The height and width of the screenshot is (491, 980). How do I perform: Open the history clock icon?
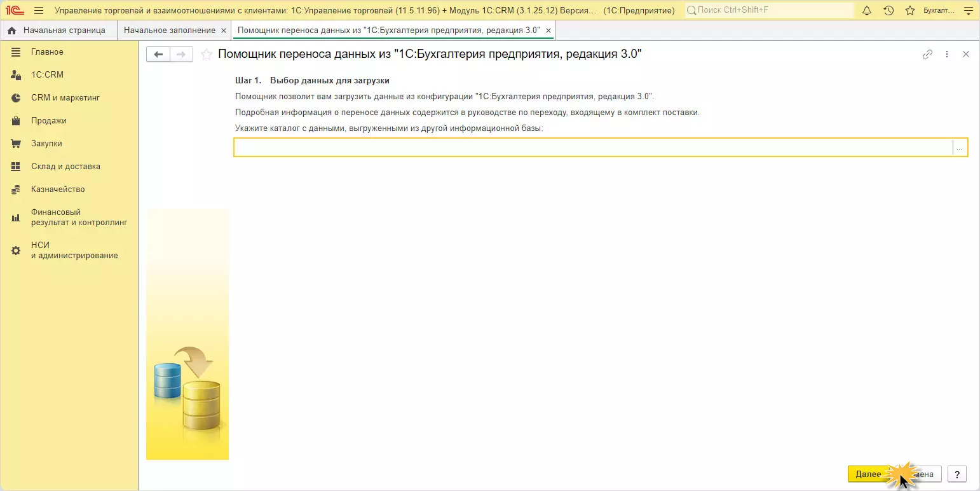tap(888, 11)
